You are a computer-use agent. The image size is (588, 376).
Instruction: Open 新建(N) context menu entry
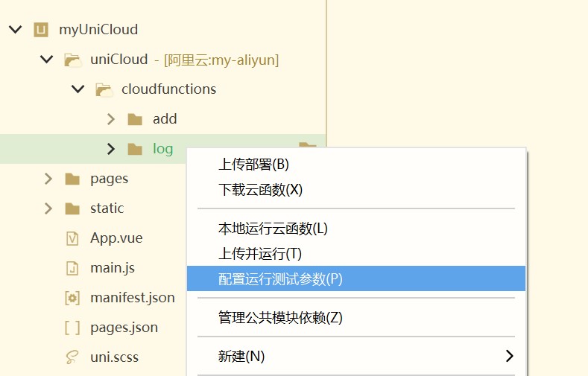pos(356,356)
